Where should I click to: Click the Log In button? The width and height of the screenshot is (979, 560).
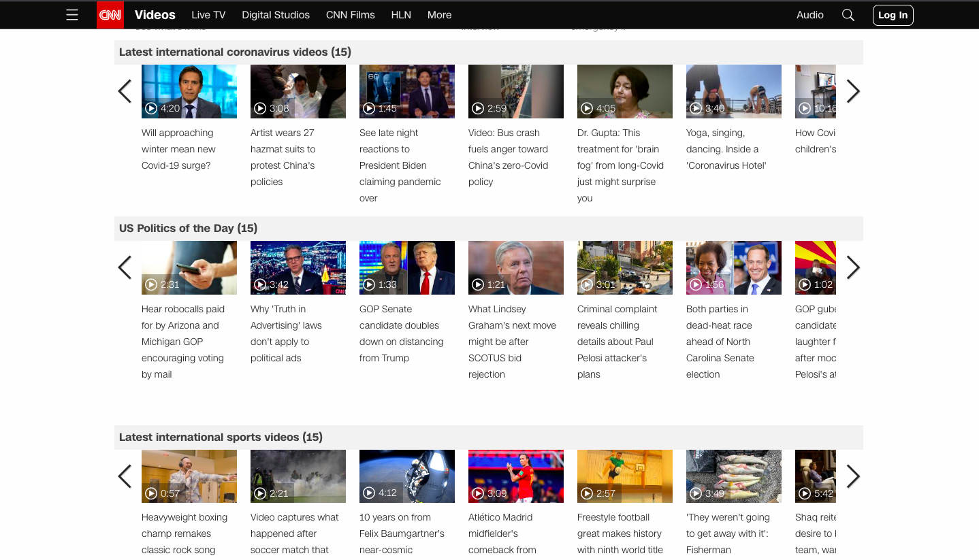coord(893,14)
